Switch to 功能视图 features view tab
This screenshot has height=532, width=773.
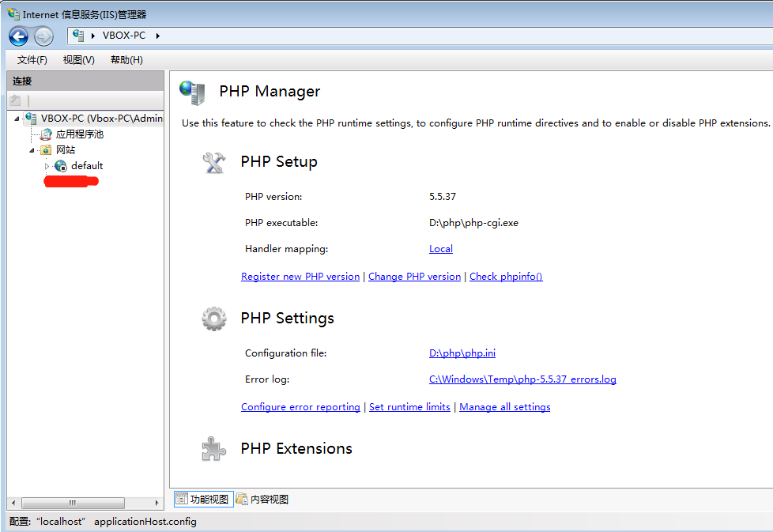[x=204, y=499]
